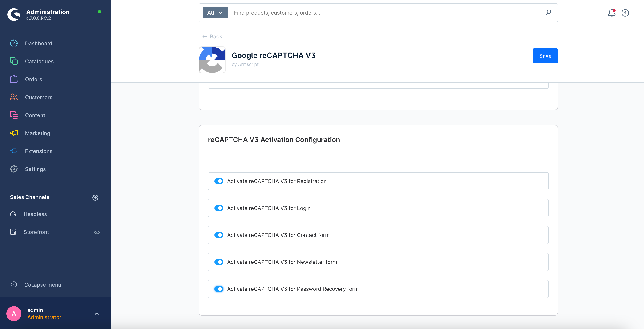Add a new sales channel plus icon
Screen dimensions: 644x329
[95, 197]
